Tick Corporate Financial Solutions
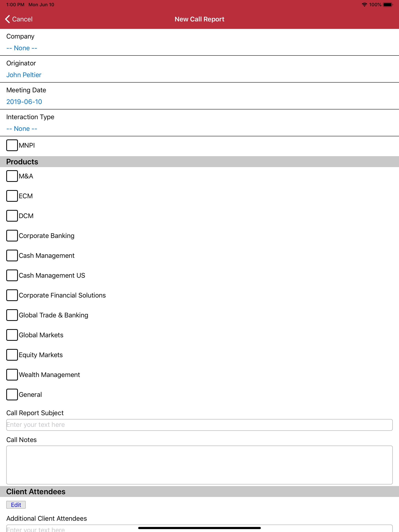This screenshot has height=532, width=399. 12,295
